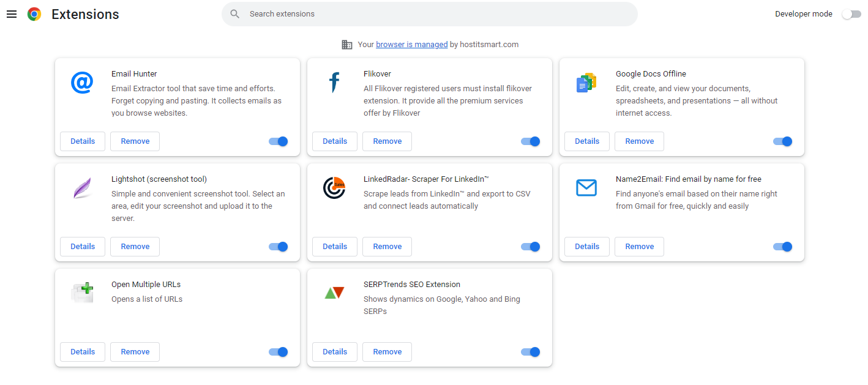Open Details for LinkedRadar

pyautogui.click(x=335, y=247)
